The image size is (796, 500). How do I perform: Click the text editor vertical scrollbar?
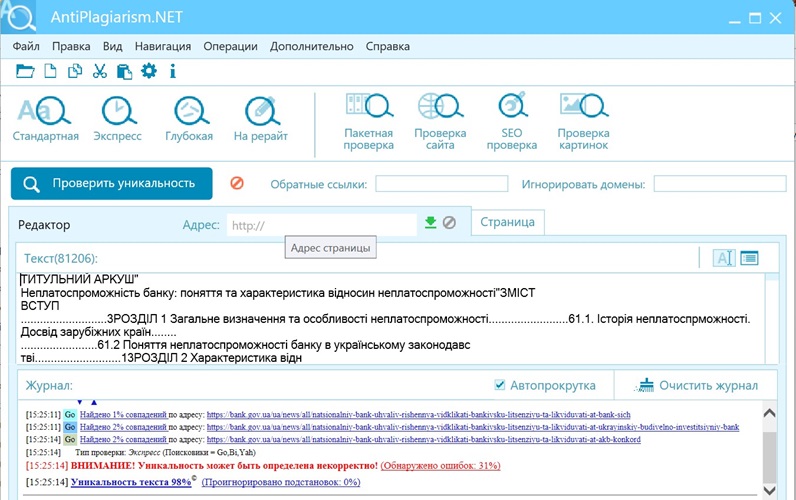[x=772, y=318]
